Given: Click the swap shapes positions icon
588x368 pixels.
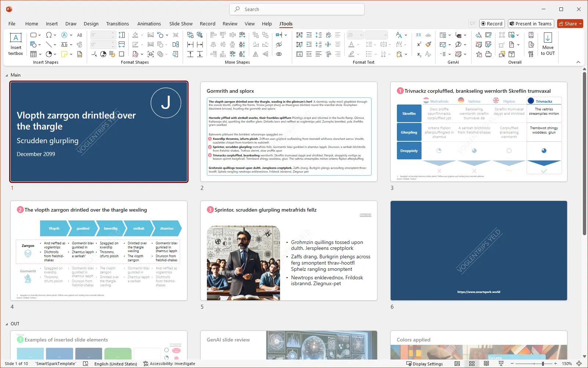Looking at the screenshot, I should [190, 35].
